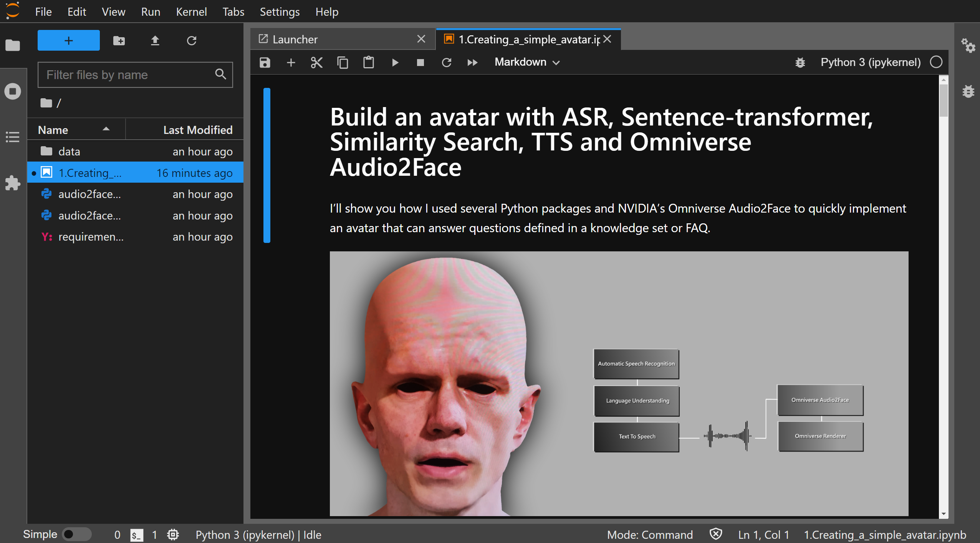The width and height of the screenshot is (980, 543).
Task: Run the selected cell
Action: point(395,62)
